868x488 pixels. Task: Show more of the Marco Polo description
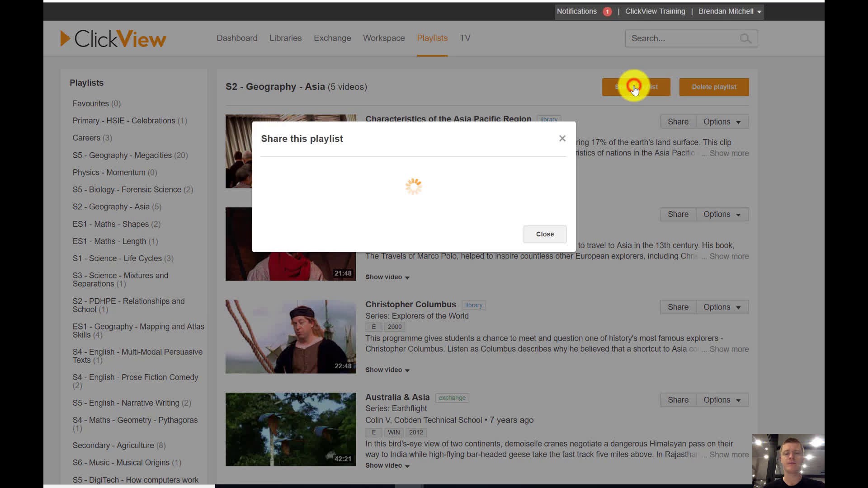tap(729, 256)
